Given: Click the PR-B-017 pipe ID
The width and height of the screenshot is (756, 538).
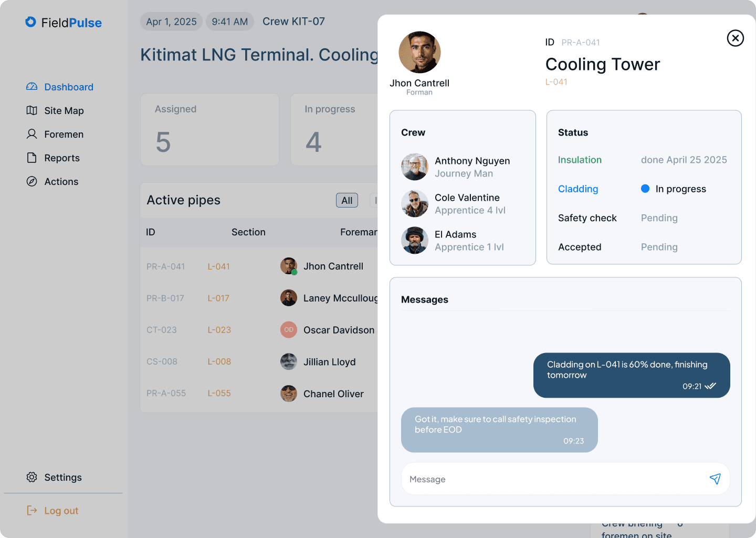Looking at the screenshot, I should [x=165, y=298].
